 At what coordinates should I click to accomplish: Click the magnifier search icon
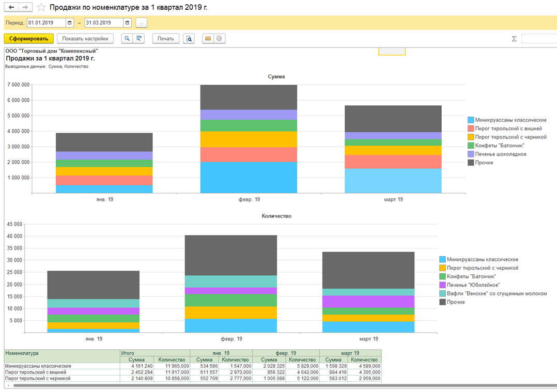click(x=127, y=39)
